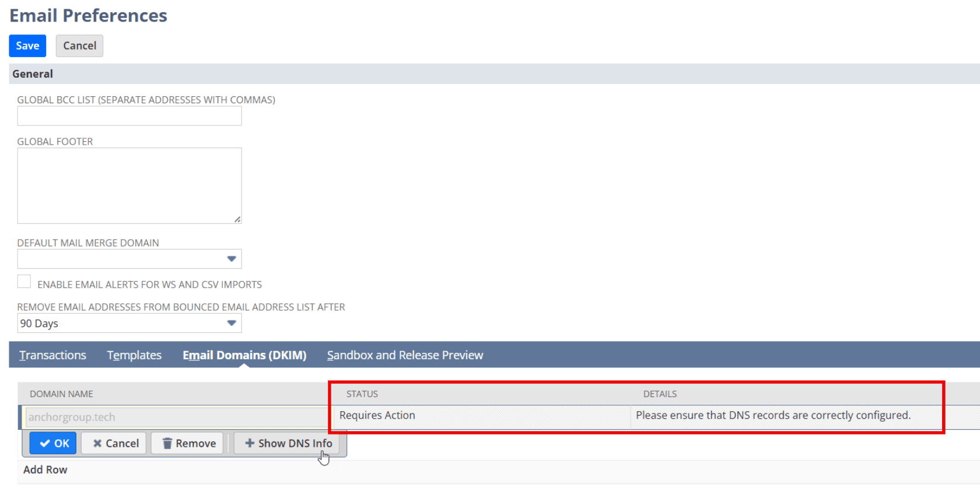
Task: Switch to the Transactions tab
Action: [x=52, y=355]
